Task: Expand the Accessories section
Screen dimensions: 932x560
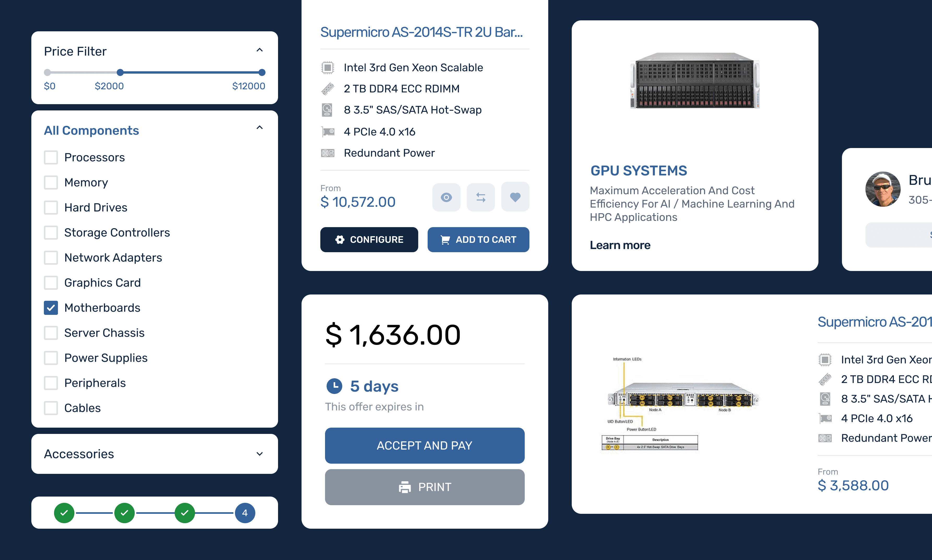Action: tap(259, 454)
